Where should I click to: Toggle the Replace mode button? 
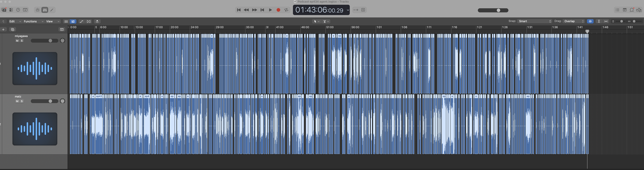(356, 10)
